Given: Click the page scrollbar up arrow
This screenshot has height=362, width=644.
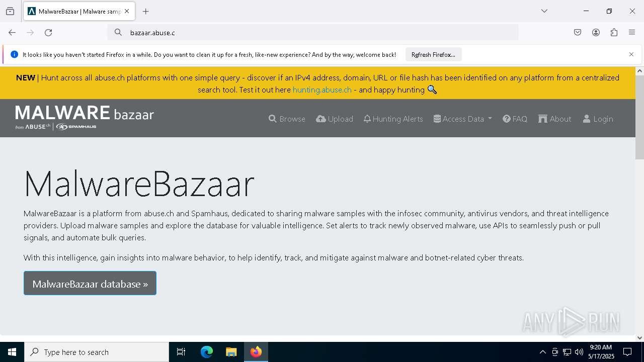Looking at the screenshot, I should 639,71.
